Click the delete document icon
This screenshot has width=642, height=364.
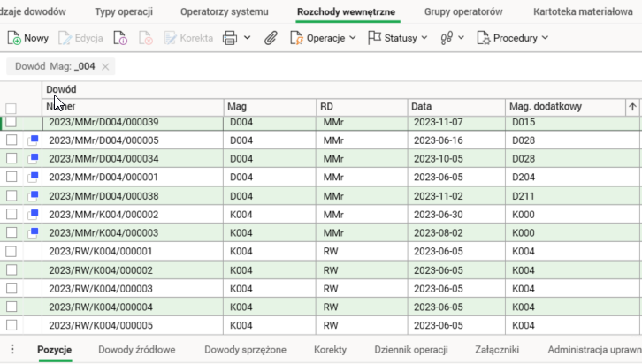click(145, 38)
